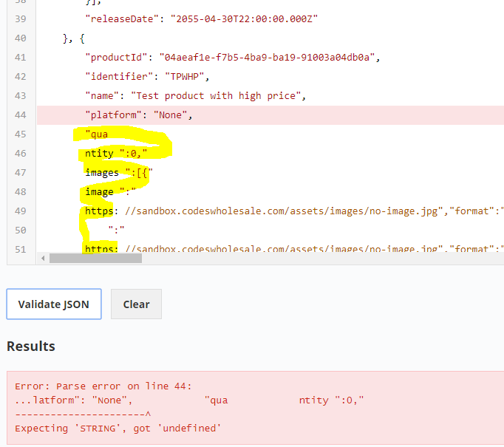Click the image ":" text on line 48

pos(106,191)
